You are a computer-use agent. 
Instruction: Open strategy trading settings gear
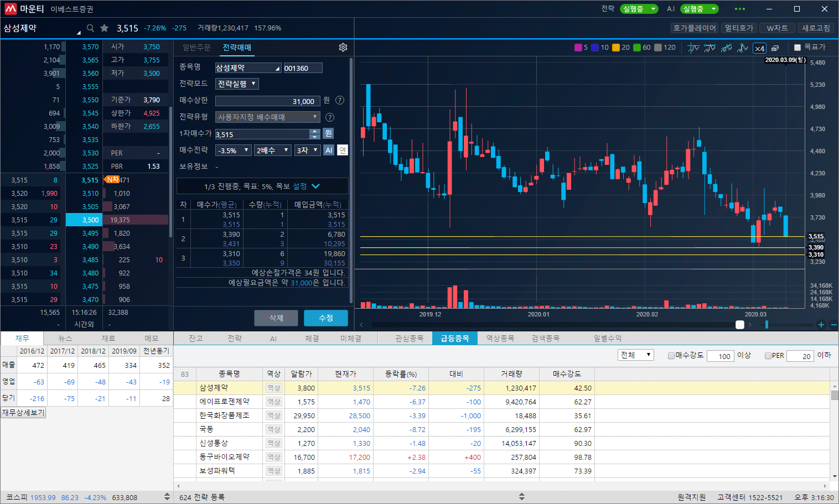coord(343,48)
